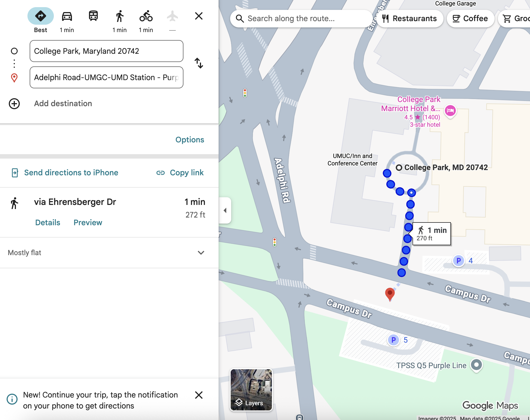Open route Details
Image resolution: width=530 pixels, height=420 pixels.
pyautogui.click(x=48, y=222)
